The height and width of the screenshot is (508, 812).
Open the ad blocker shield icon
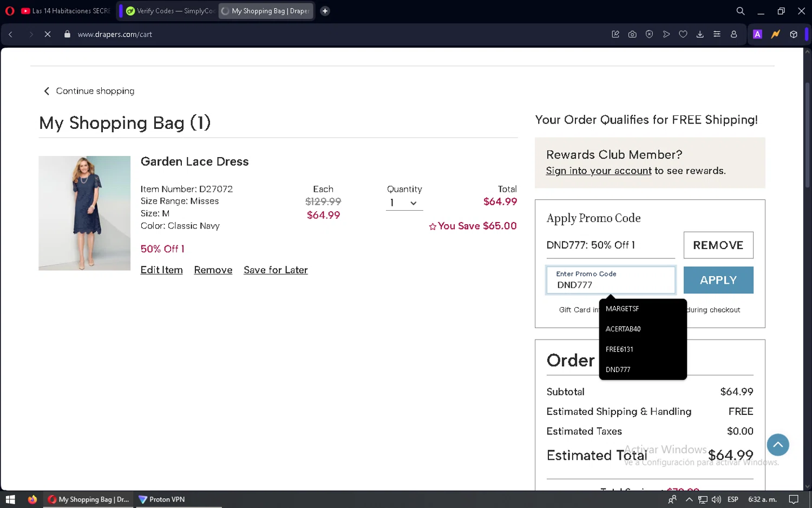649,34
